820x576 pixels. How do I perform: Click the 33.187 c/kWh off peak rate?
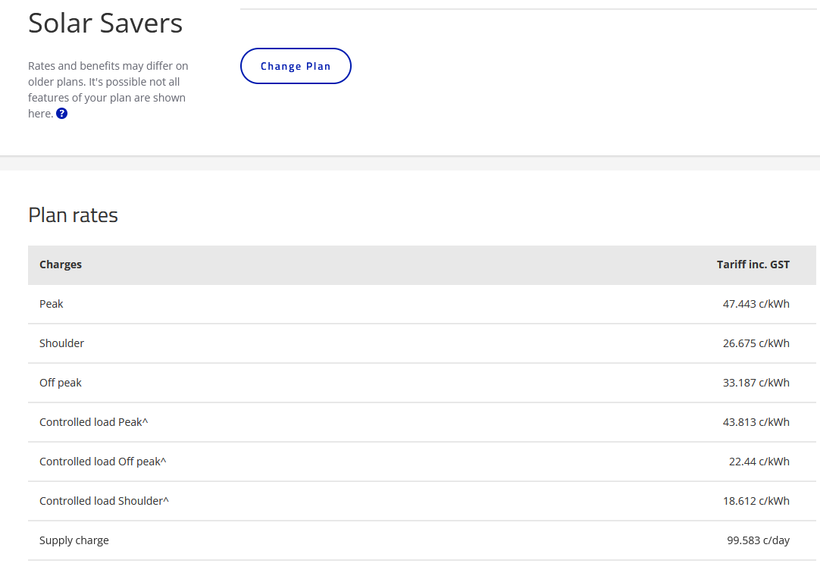[755, 383]
